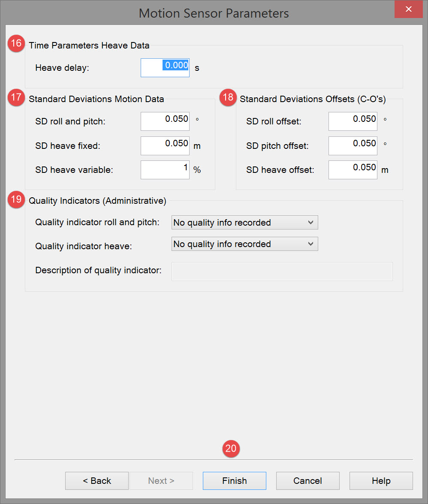Click red marker number 20
The height and width of the screenshot is (504, 428).
point(231,449)
